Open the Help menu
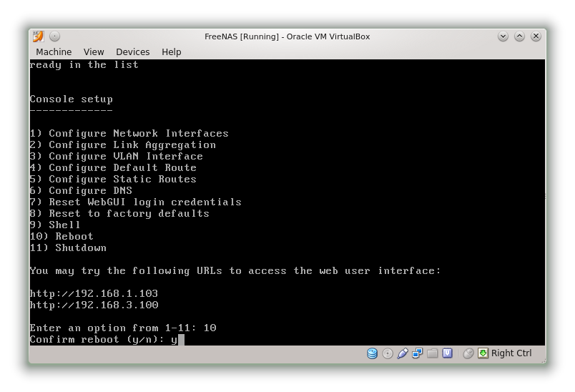The image size is (575, 392). tap(171, 52)
